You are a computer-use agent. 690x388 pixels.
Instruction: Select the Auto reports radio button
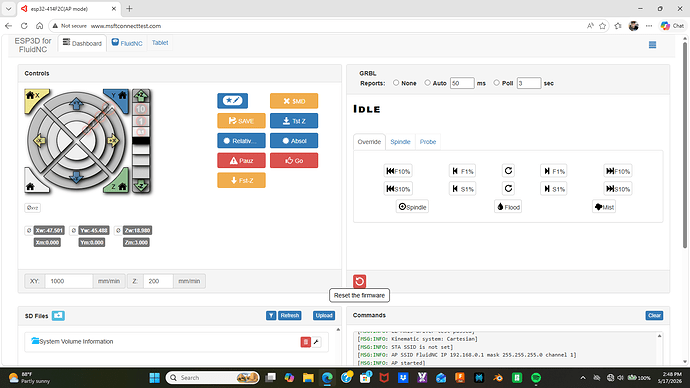click(427, 83)
